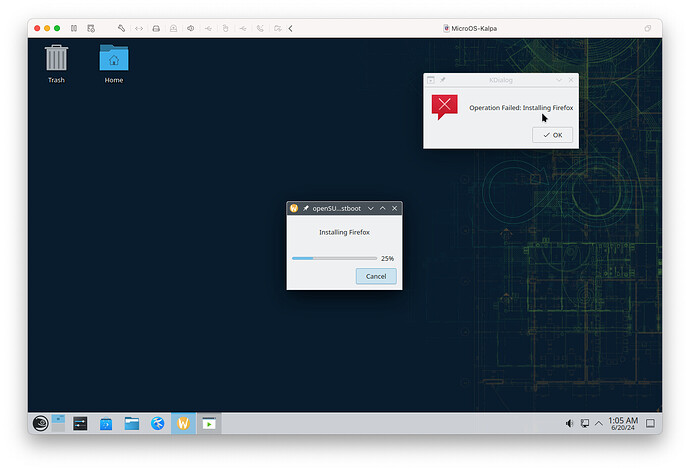
Task: Open Dolphin file manager from taskbar
Action: [132, 423]
